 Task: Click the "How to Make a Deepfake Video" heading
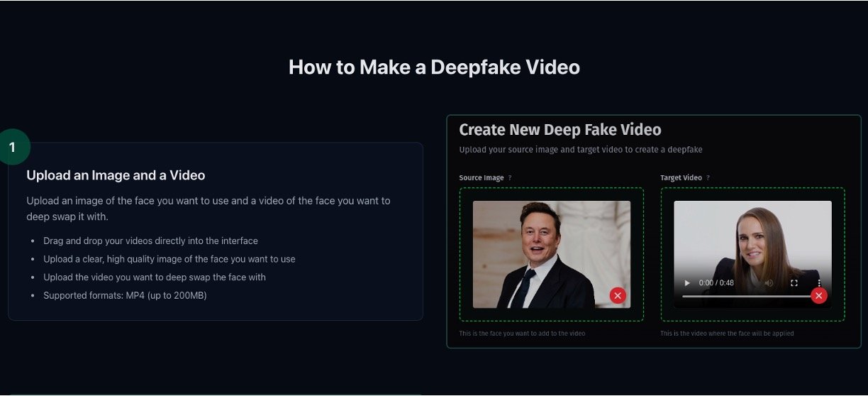point(434,67)
